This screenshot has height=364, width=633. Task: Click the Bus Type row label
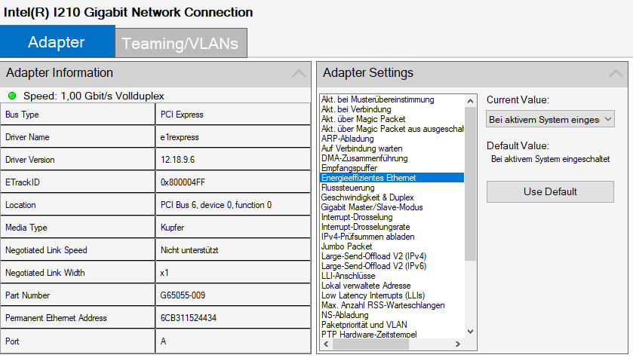22,115
